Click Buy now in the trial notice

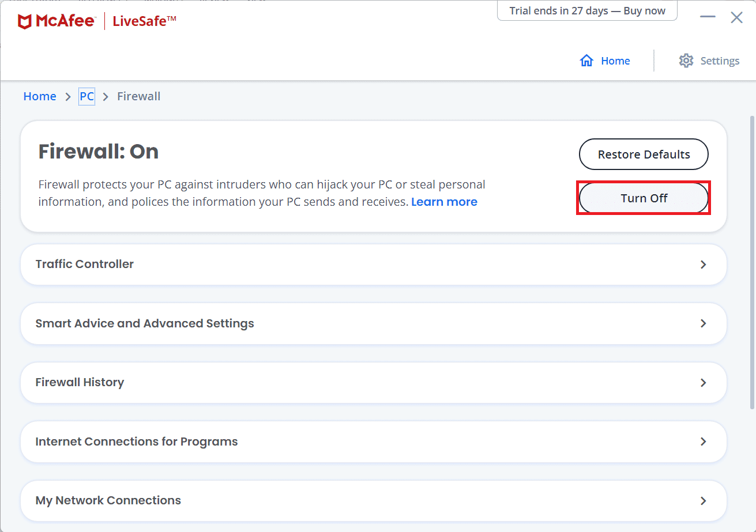pyautogui.click(x=645, y=10)
